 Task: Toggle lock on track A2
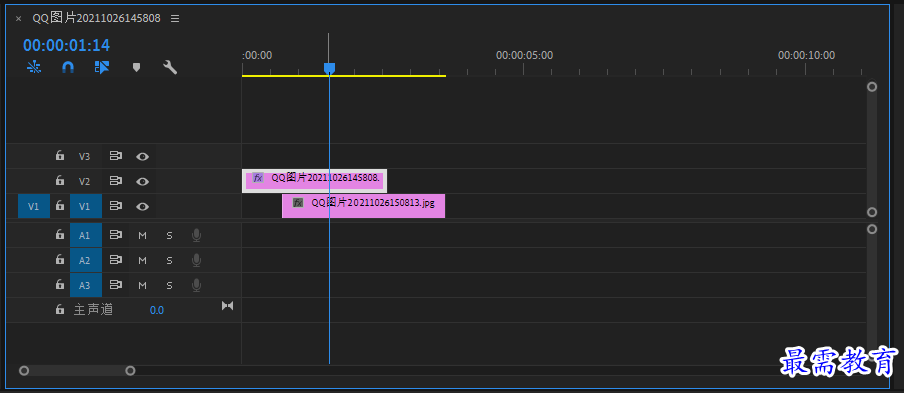59,260
